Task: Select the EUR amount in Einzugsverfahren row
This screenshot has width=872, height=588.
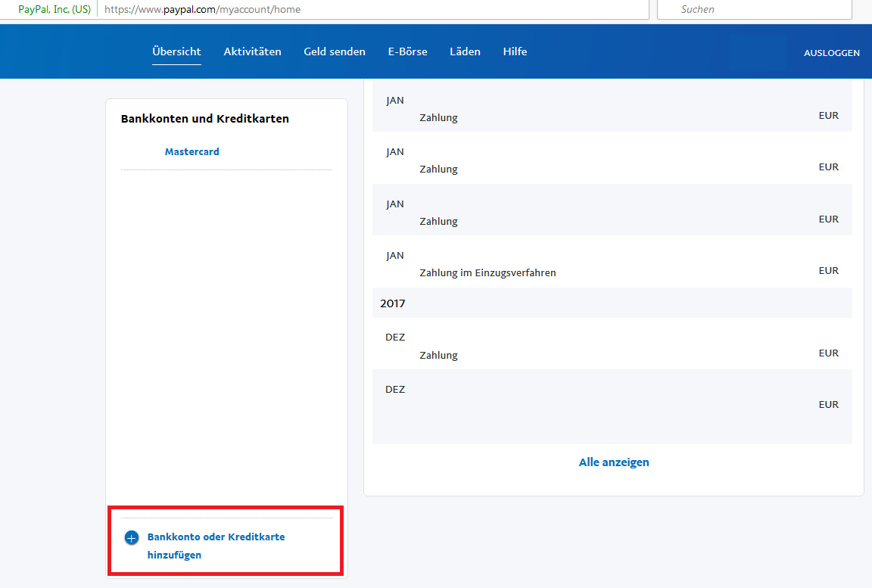Action: click(x=829, y=271)
